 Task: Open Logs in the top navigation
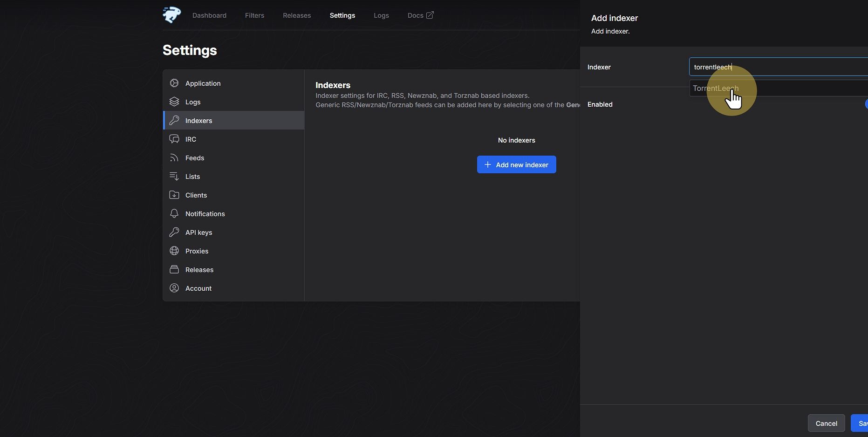(x=381, y=15)
